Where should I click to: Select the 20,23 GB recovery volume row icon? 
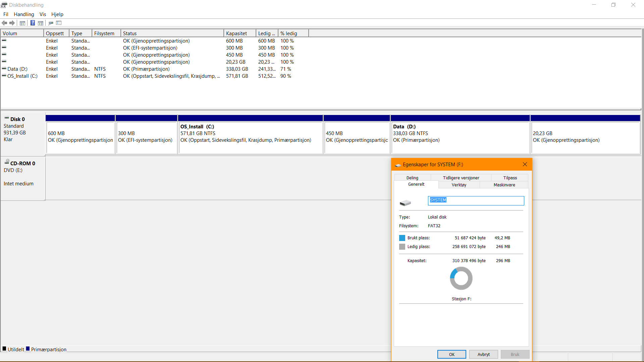pyautogui.click(x=4, y=61)
